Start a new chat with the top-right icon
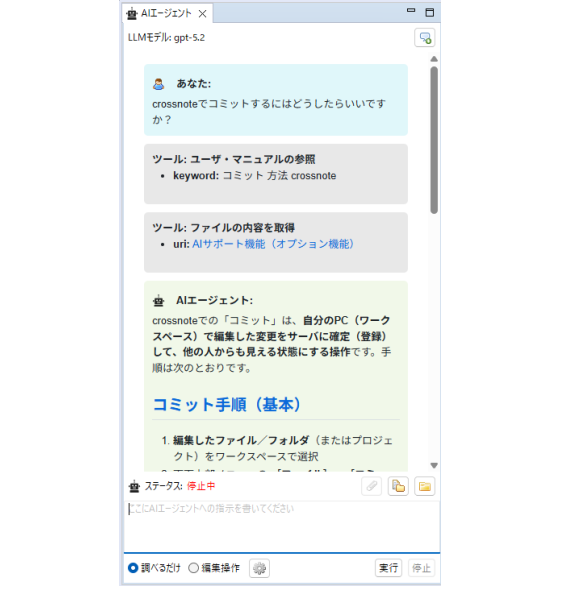Viewport: 587px width, 592px height. click(424, 38)
